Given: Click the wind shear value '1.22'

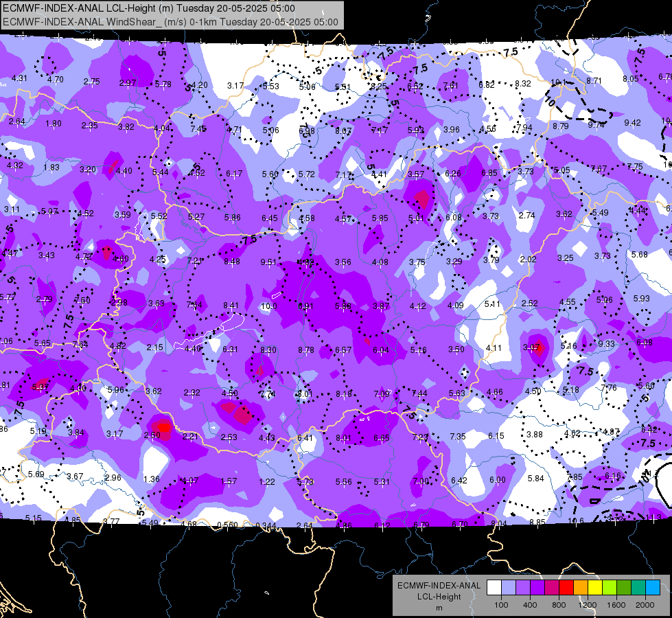Looking at the screenshot, I should click(x=266, y=481).
